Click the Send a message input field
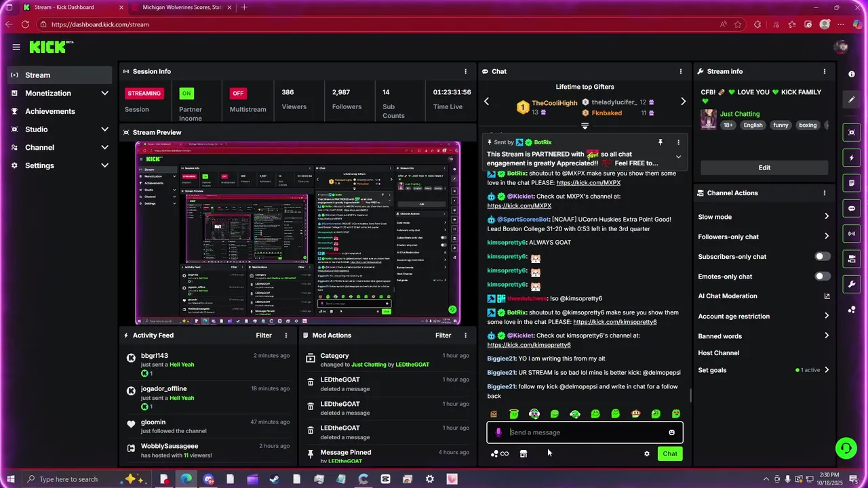Screen dimensions: 868x488 point(585,432)
